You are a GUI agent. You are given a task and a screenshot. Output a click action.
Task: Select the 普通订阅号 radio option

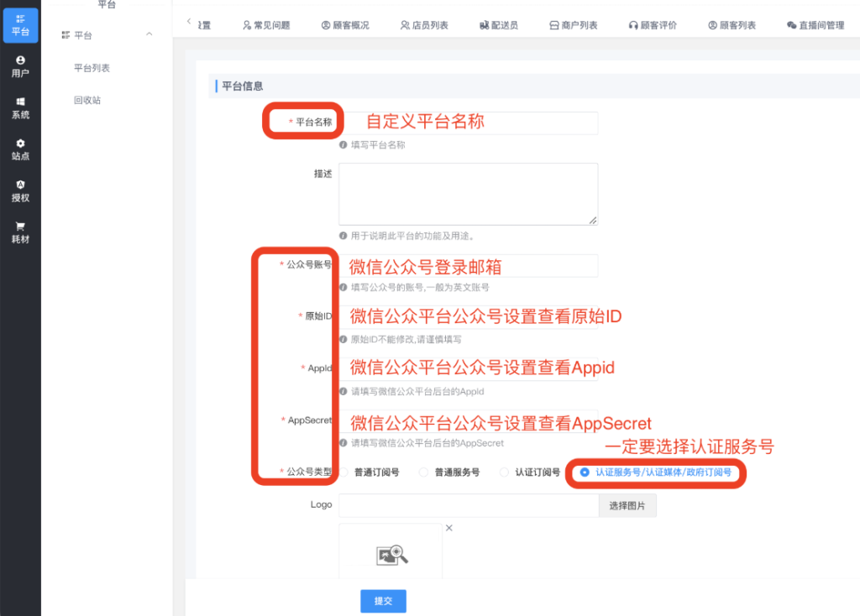coord(343,472)
